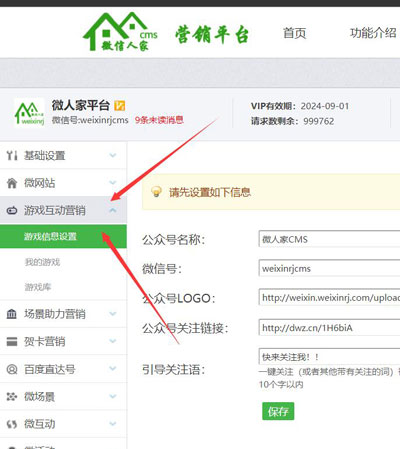Screen dimensions: 400x449
Task: Open the 首页 navigation item
Action: coord(294,33)
